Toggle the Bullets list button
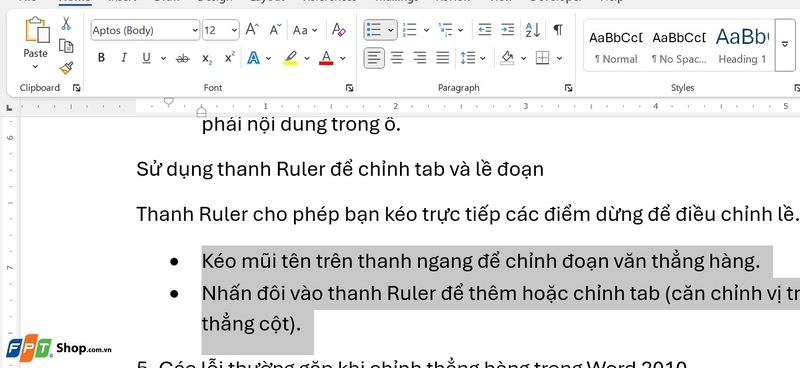The height and width of the screenshot is (368, 800). coord(374,30)
